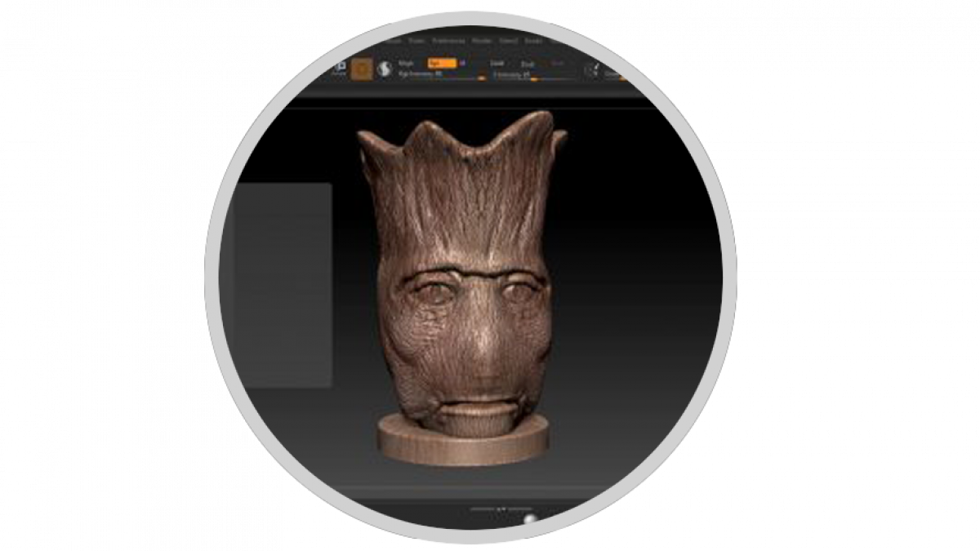
Task: Select the white sphere thumbnail at bottom
Action: tap(532, 519)
